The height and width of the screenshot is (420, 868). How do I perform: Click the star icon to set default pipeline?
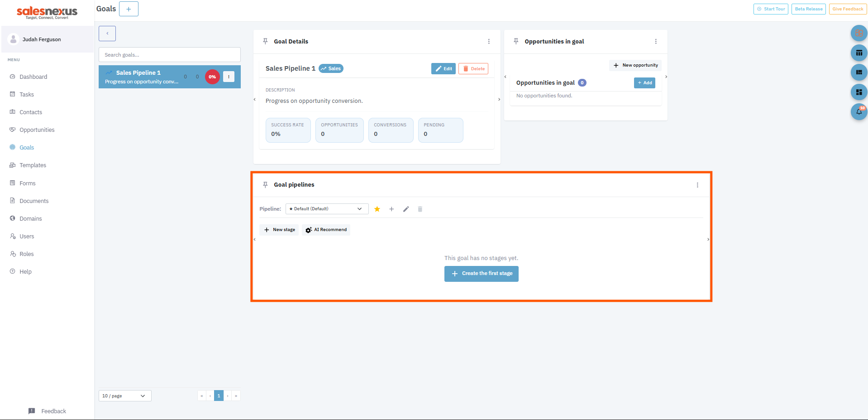(377, 209)
